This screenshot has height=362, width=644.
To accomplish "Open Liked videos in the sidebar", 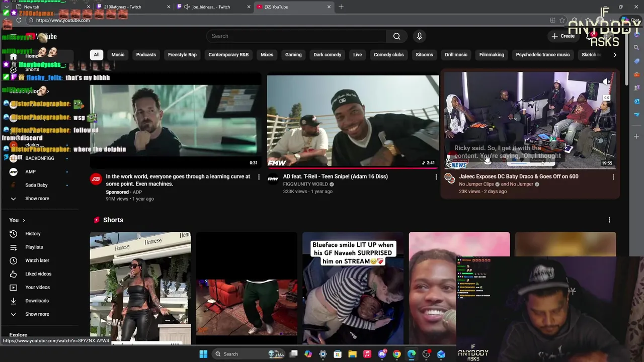I will pyautogui.click(x=38, y=274).
